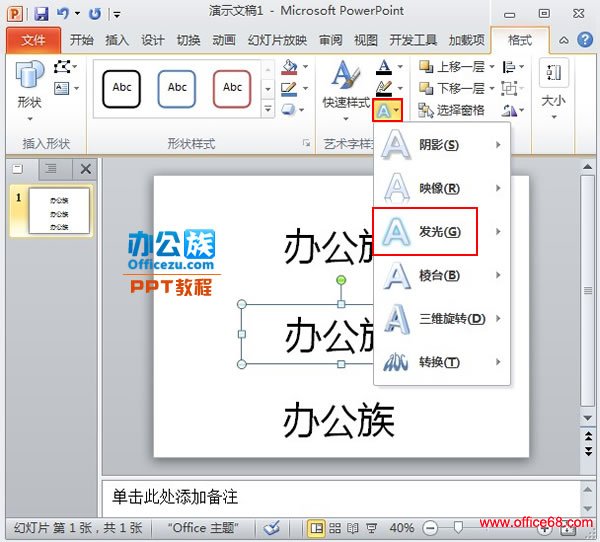Select the 格式 contextual tab
600x542 pixels.
pos(520,40)
